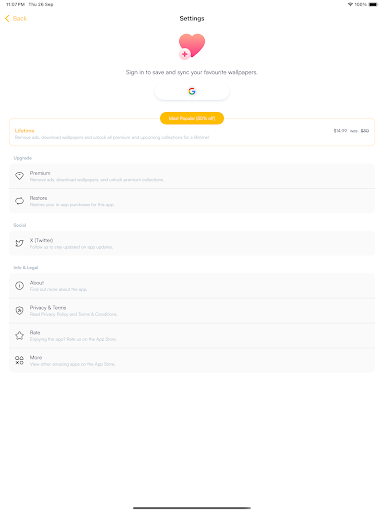
Task: Click the Google sign-in logo button
Action: click(x=192, y=91)
